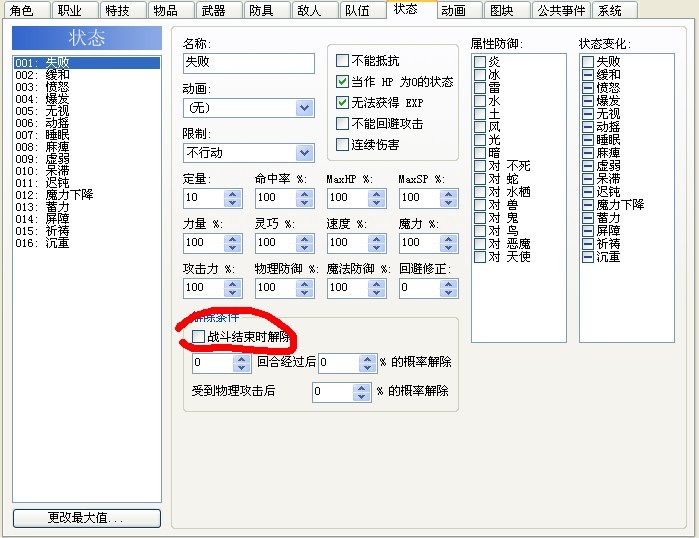Check 冰 in 属性防御 list
This screenshot has width=699, height=538.
click(480, 75)
